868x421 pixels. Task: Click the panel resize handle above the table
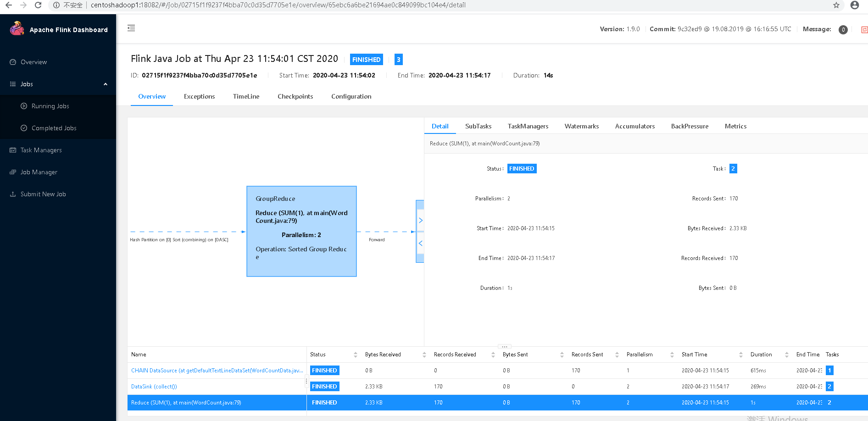pyautogui.click(x=505, y=347)
